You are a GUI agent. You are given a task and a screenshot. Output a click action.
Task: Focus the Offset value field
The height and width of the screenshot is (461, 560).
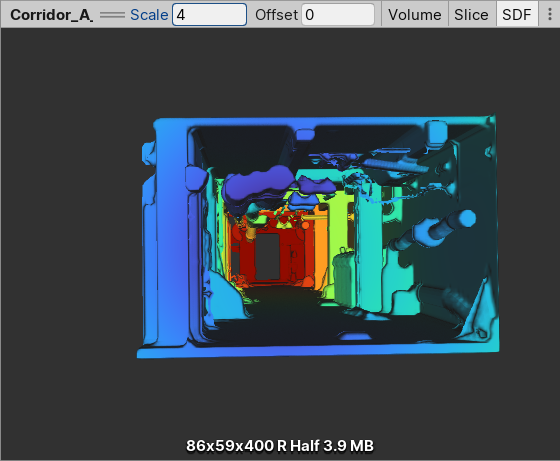coord(338,15)
